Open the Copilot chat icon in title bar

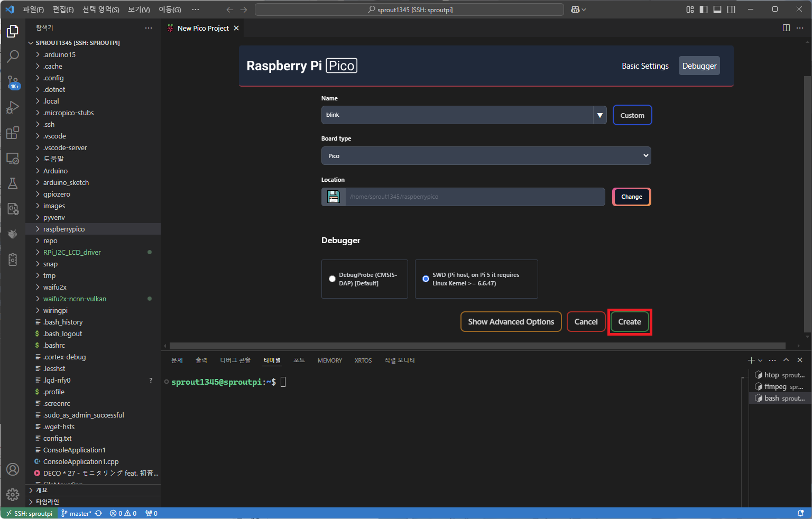[575, 10]
